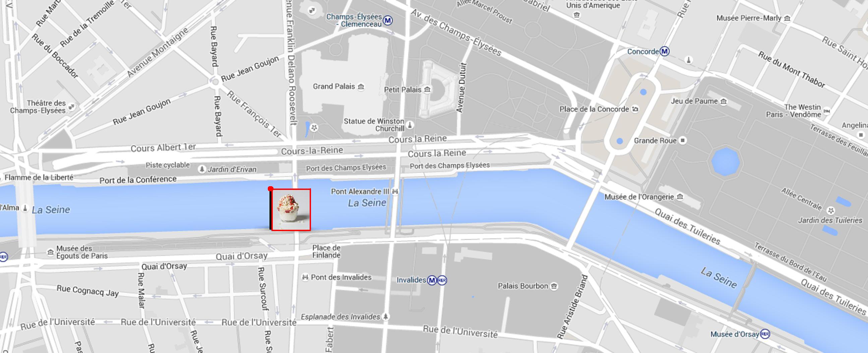The width and height of the screenshot is (868, 353).
Task: Select the Place de la Concorde camera icon
Action: (x=635, y=109)
